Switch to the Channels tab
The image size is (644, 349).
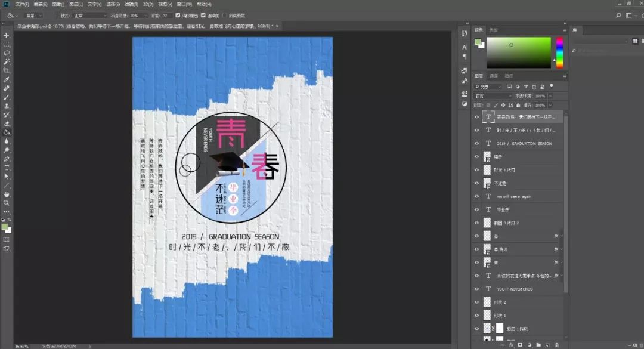494,76
